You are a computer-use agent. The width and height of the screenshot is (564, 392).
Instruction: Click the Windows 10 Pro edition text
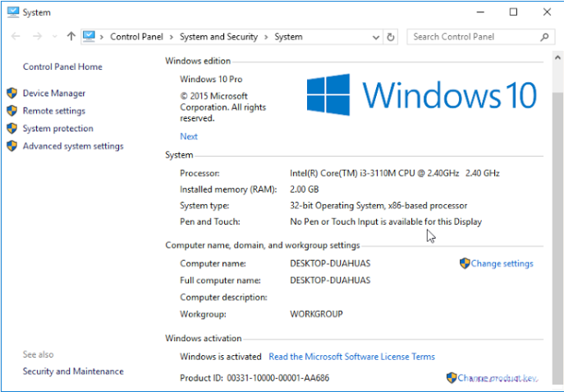pyautogui.click(x=211, y=80)
